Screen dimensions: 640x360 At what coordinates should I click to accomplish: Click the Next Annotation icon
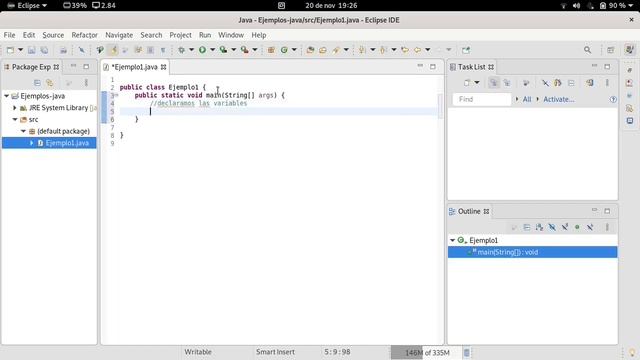point(362,50)
